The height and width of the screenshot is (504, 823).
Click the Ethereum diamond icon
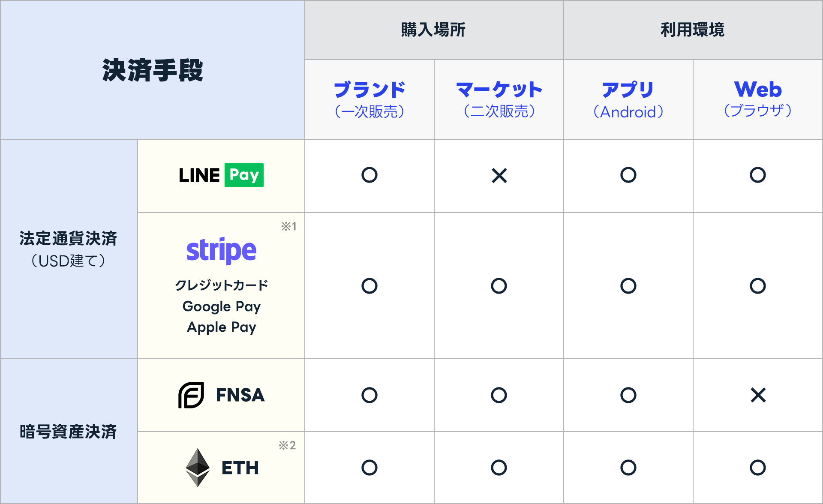[x=198, y=468]
